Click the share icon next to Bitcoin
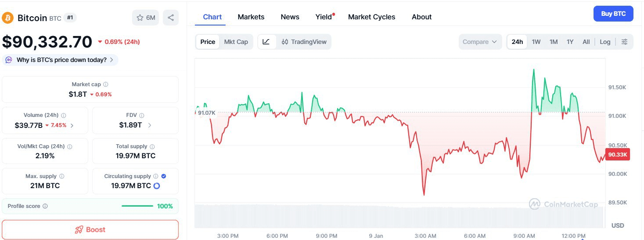644x240 pixels. point(171,18)
